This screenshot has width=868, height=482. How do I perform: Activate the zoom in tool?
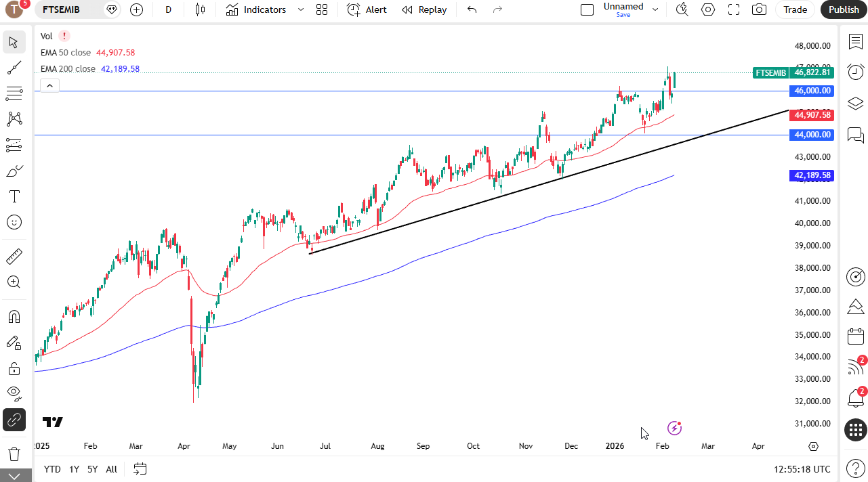(x=14, y=282)
